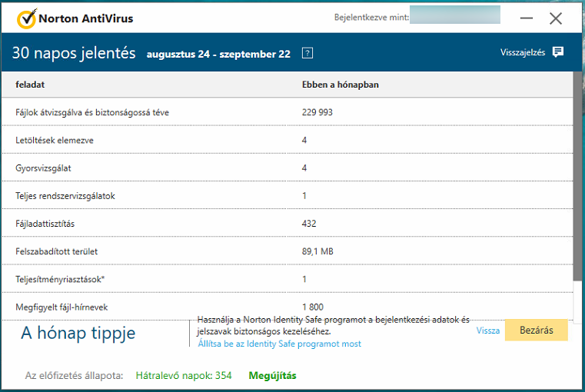Click the value 432

309,224
